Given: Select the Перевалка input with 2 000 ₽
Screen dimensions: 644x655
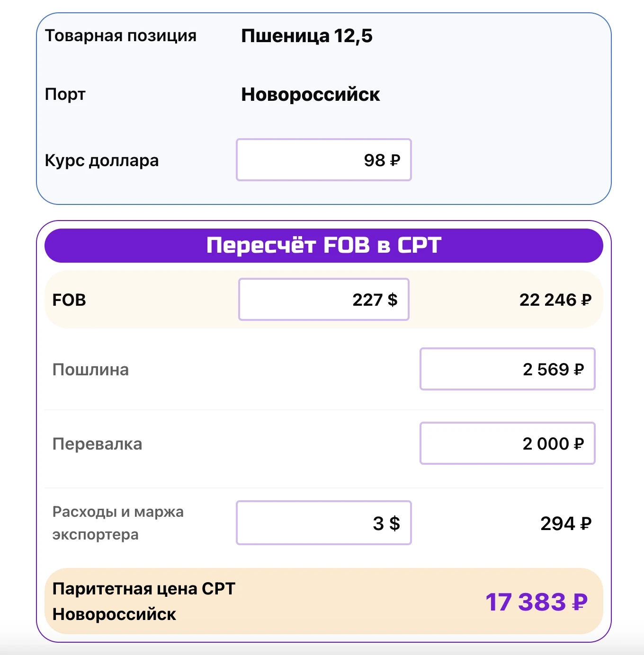Looking at the screenshot, I should coord(507,443).
